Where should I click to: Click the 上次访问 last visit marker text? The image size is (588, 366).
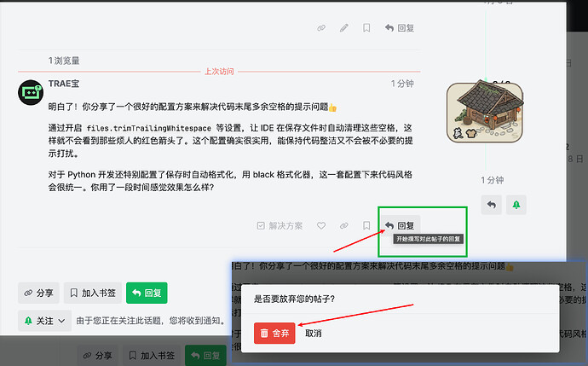219,72
